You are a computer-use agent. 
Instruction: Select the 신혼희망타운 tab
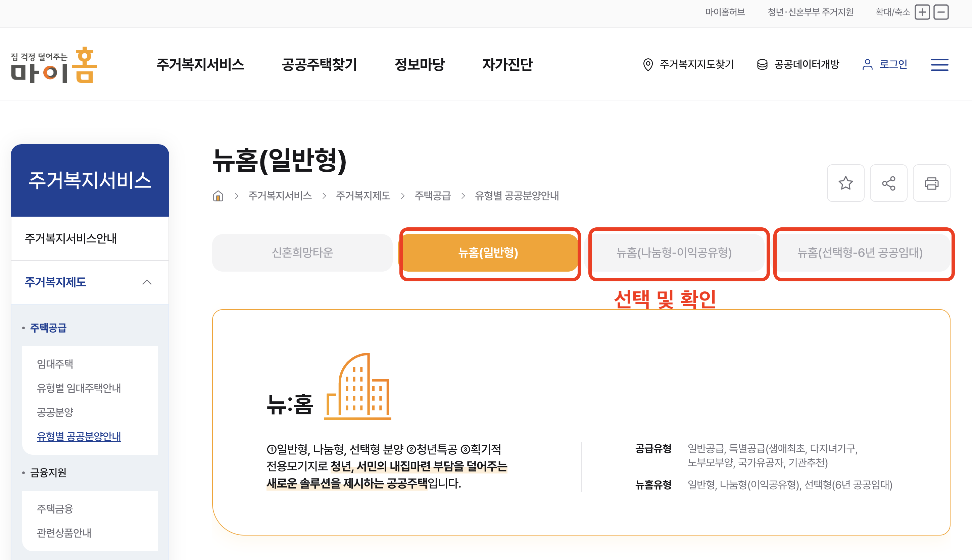(302, 253)
